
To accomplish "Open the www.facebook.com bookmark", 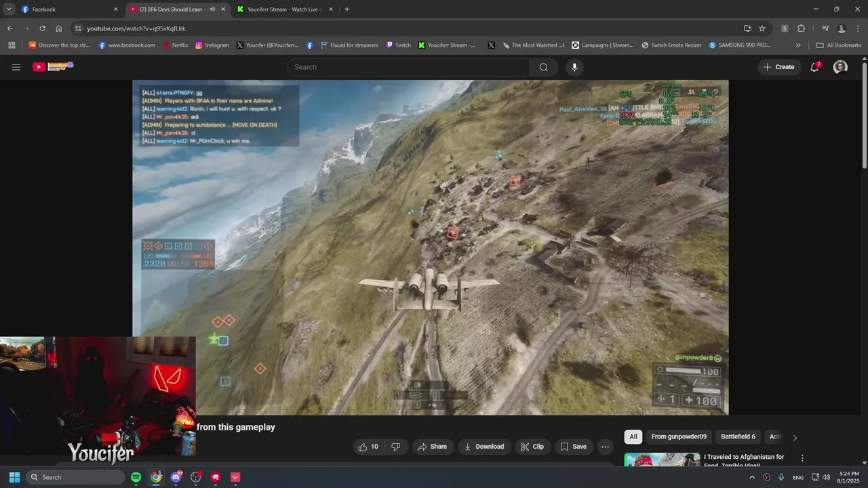I will click(x=127, y=45).
